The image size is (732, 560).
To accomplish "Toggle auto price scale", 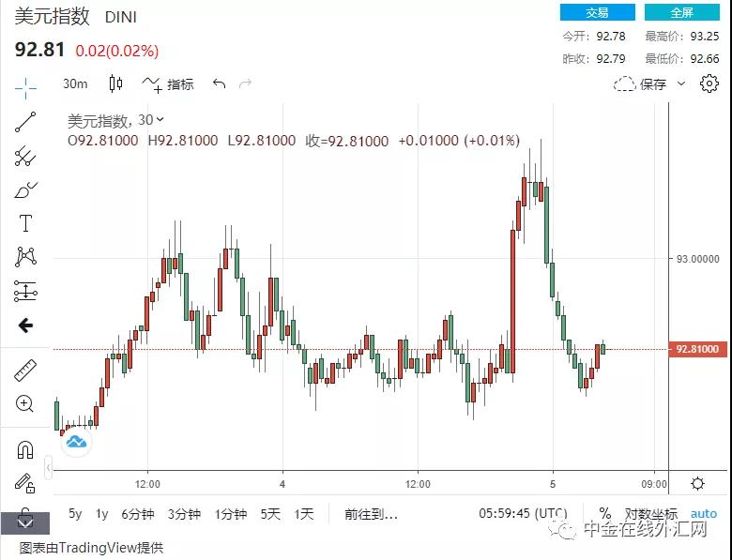I will 704,514.
